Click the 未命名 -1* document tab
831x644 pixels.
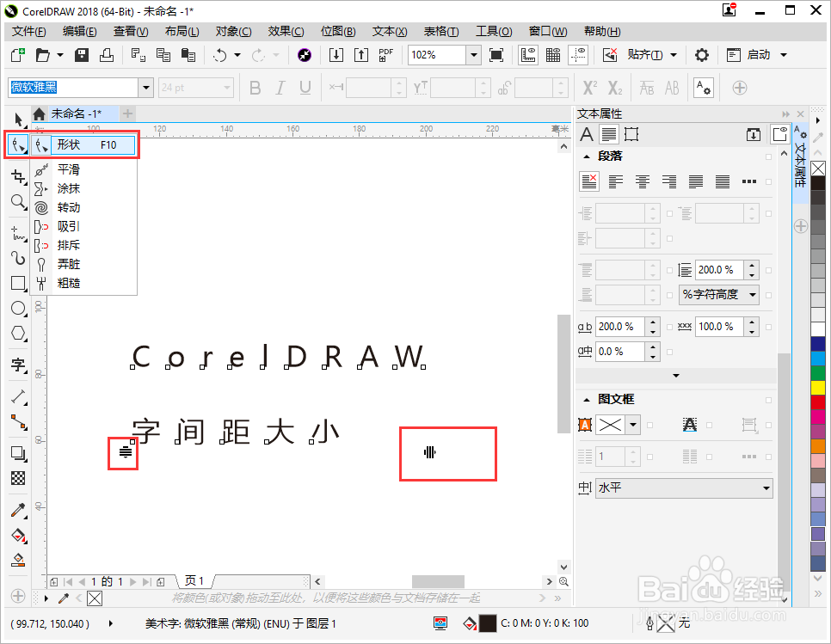coord(76,113)
